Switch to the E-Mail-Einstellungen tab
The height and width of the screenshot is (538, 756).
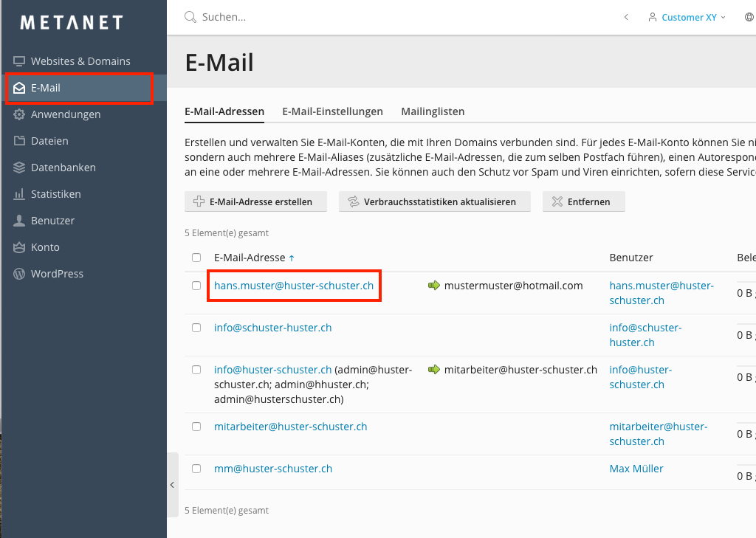[x=332, y=111]
